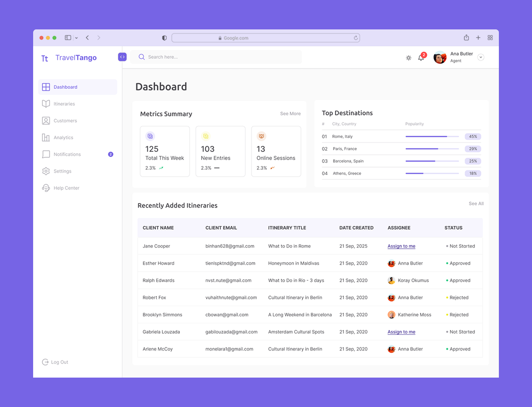
Task: Select the Customers icon in the sidebar
Action: click(46, 120)
